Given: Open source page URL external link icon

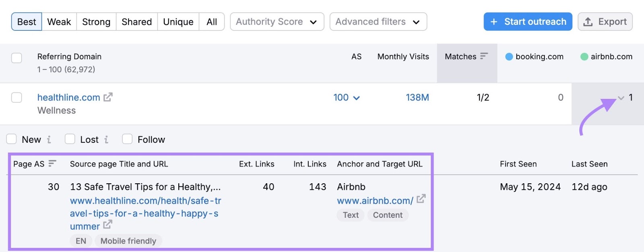Looking at the screenshot, I should 107,225.
